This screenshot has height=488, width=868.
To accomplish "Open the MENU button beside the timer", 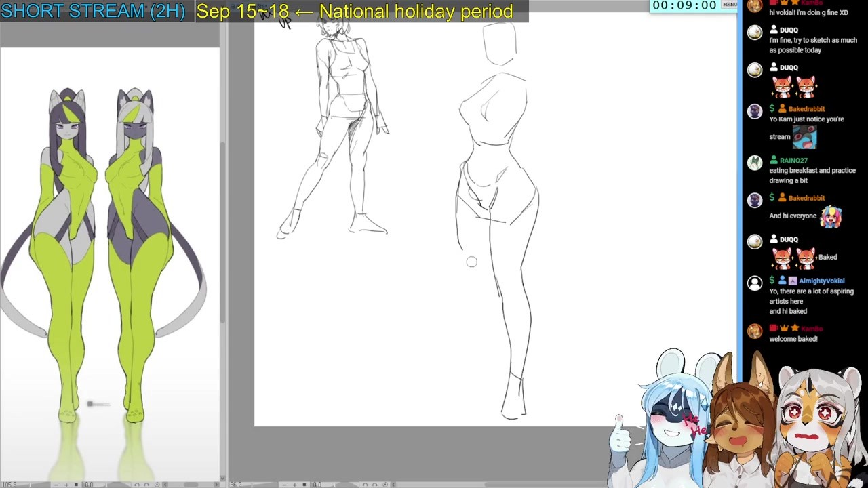I will (730, 5).
